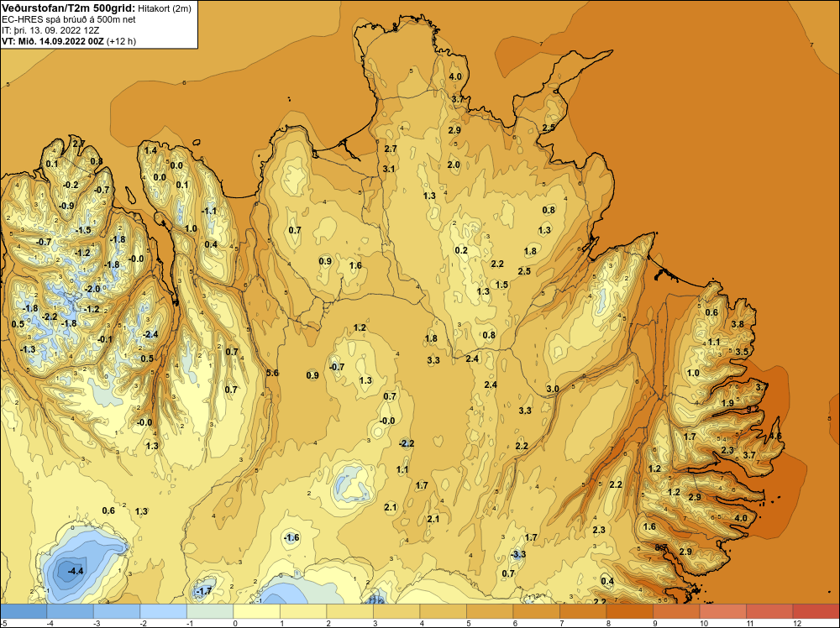Click the temperature value '-3.3'
Screen dimensions: 840x628
pos(518,554)
